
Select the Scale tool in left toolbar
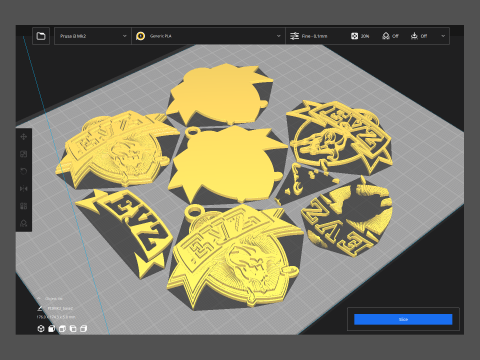pos(24,154)
